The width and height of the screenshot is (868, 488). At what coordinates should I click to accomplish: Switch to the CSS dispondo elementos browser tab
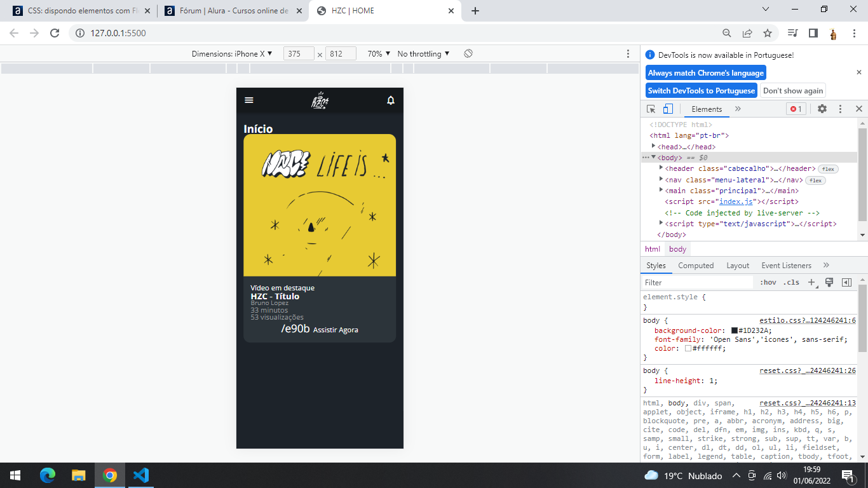pos(81,11)
